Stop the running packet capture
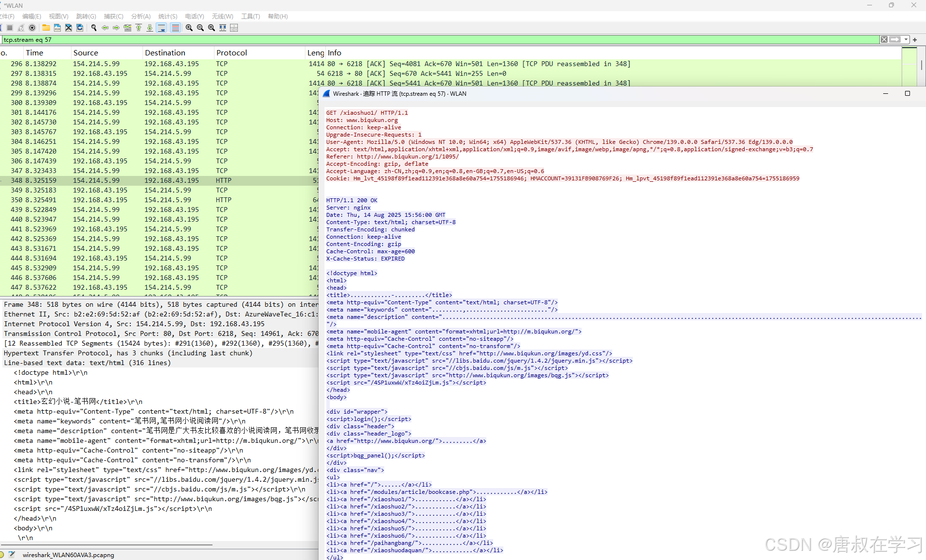Screen dimensions: 926x560 point(9,28)
